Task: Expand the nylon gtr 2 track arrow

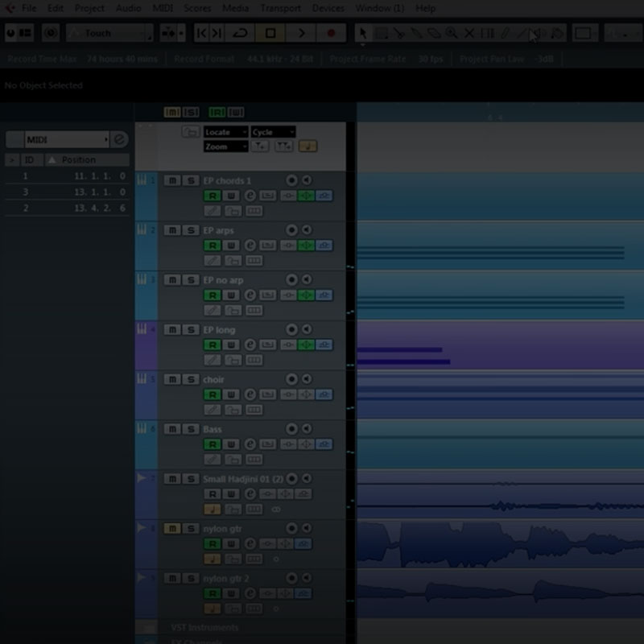Action: pos(142,577)
